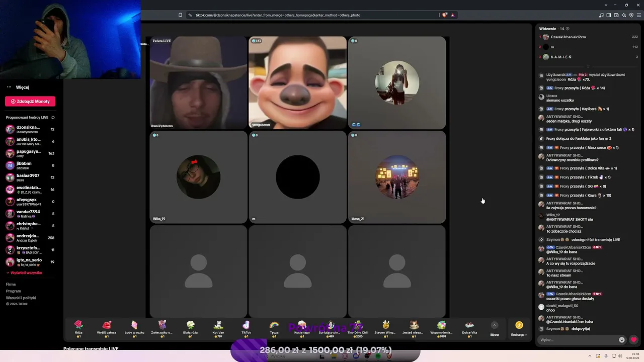
Task: Open papugasyn... LIVE creator
Action: pyautogui.click(x=30, y=153)
